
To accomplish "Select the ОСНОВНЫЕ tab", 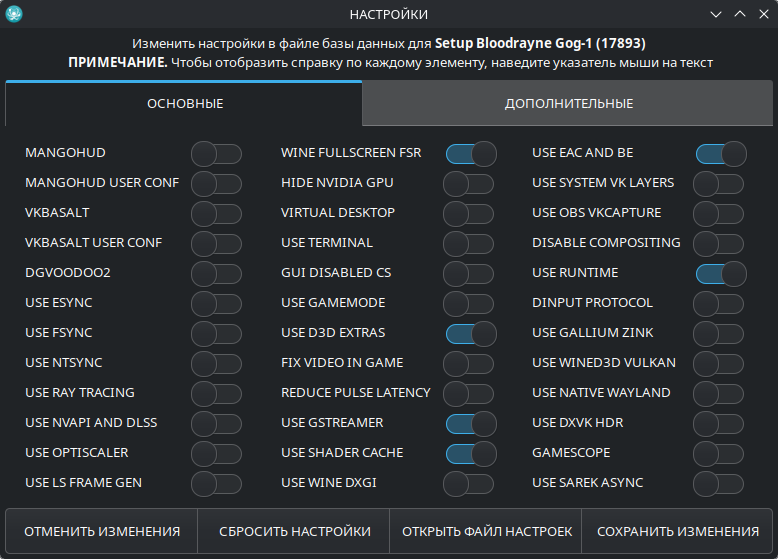I will point(185,104).
